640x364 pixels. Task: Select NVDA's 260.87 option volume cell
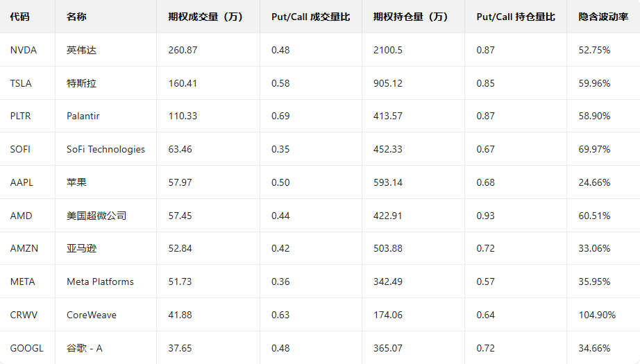183,50
